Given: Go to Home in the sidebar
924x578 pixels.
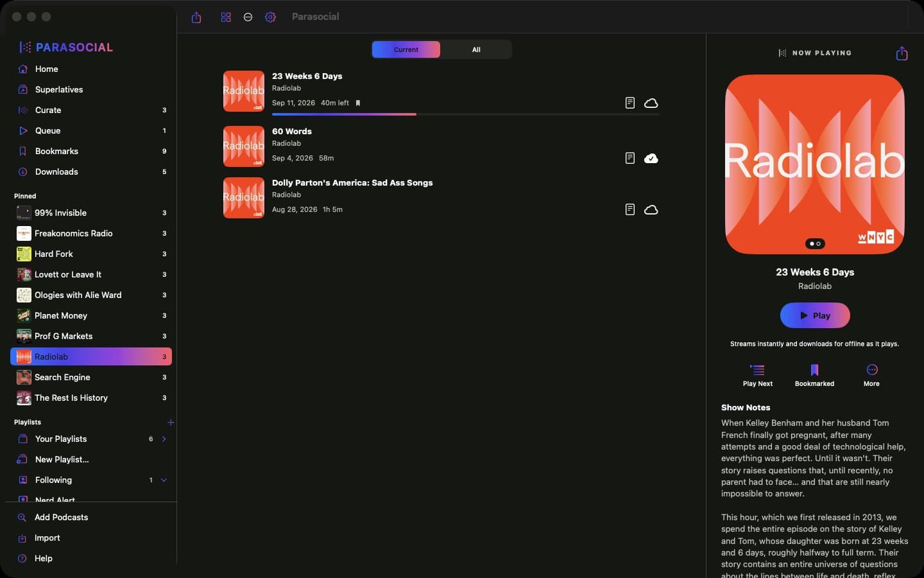Looking at the screenshot, I should 91,69.
